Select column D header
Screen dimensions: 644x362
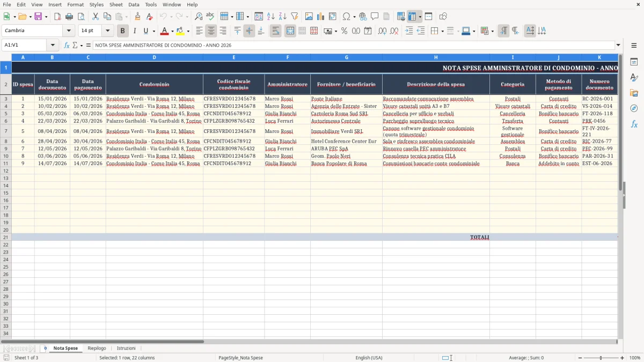coord(154,57)
